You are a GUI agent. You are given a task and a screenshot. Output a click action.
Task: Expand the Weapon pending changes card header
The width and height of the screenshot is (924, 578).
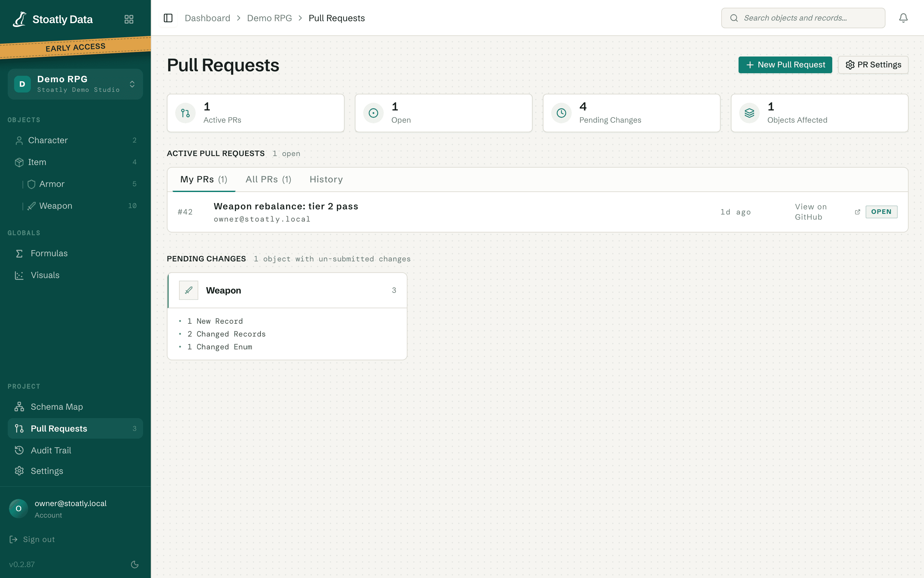[287, 290]
